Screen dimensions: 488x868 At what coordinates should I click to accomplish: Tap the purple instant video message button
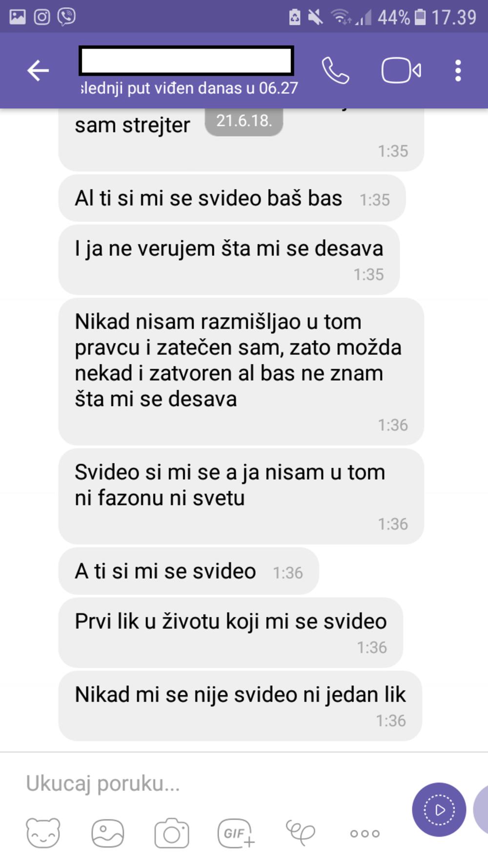[x=439, y=810]
